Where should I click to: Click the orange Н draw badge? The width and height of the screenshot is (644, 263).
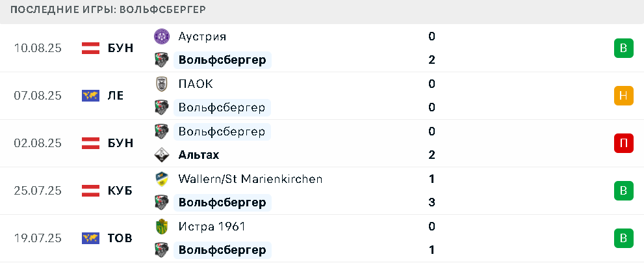623,96
